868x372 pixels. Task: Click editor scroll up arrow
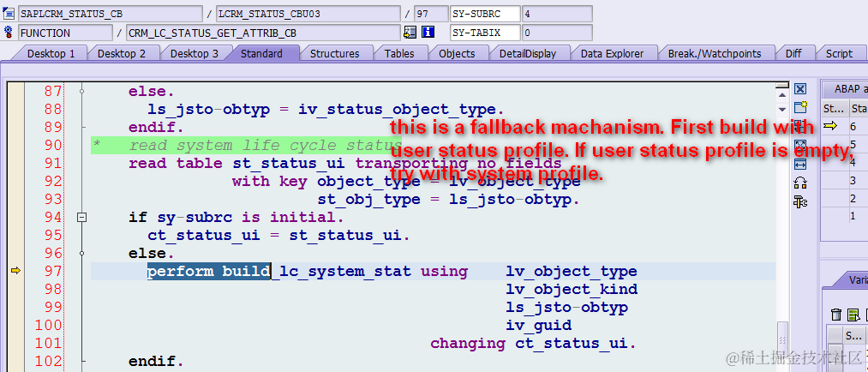(781, 96)
